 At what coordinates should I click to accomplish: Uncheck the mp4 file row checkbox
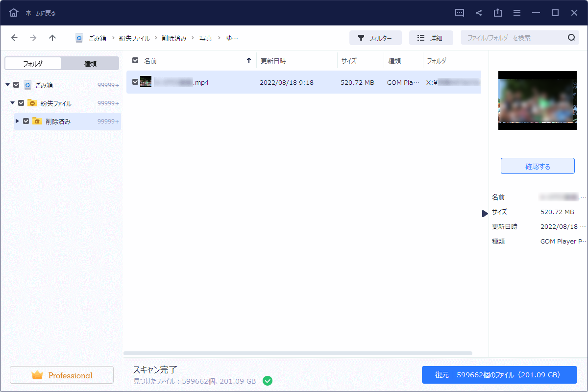(x=135, y=82)
